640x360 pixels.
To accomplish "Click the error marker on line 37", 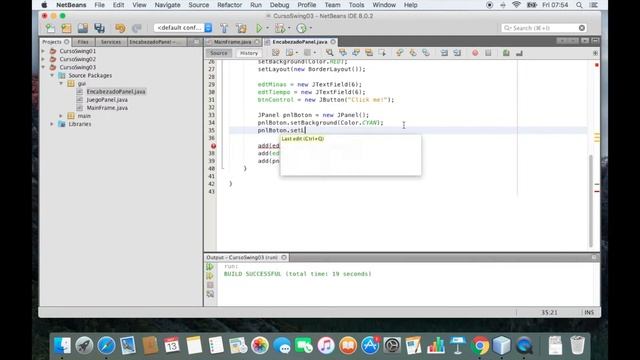I will click(x=213, y=146).
